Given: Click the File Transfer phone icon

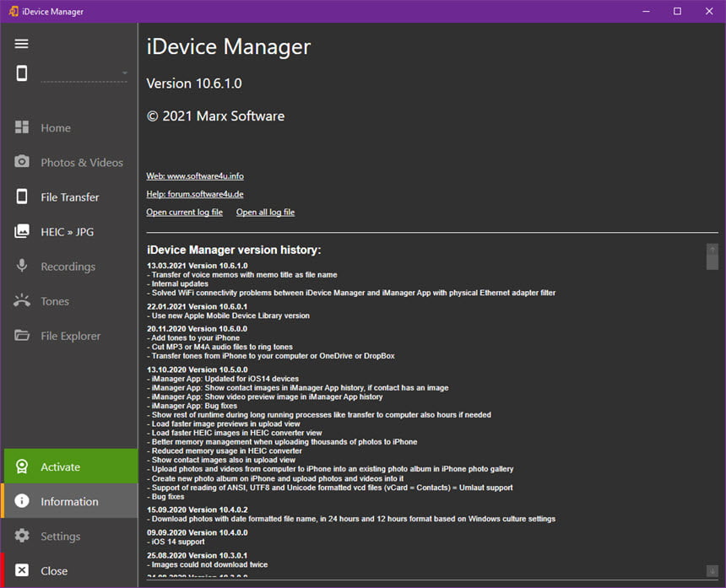Looking at the screenshot, I should coord(21,197).
